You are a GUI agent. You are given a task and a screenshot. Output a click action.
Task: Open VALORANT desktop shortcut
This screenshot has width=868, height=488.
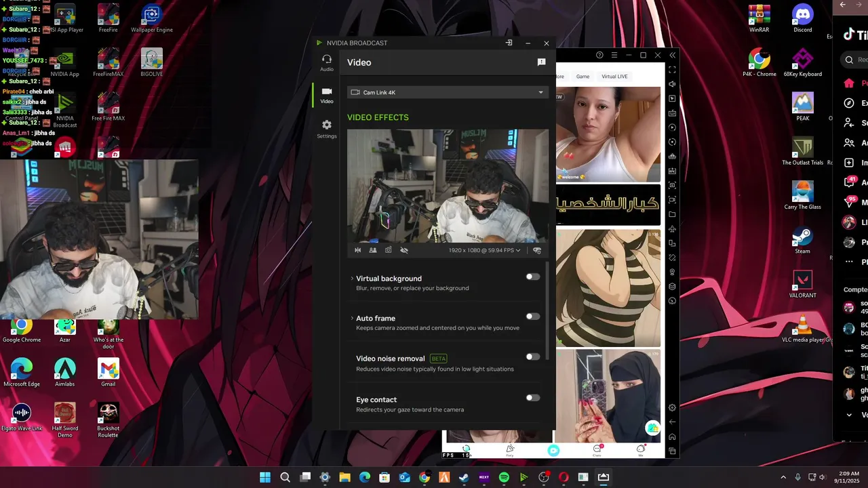coord(802,284)
